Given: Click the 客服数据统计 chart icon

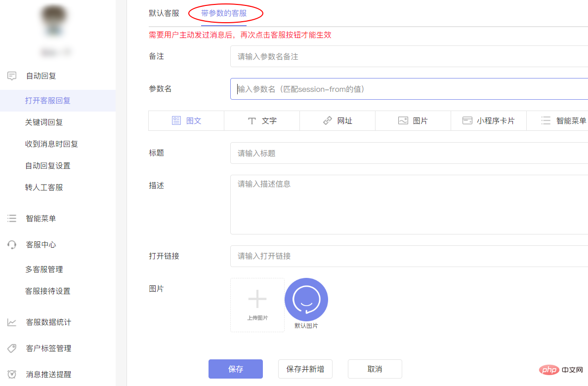Looking at the screenshot, I should tap(12, 322).
